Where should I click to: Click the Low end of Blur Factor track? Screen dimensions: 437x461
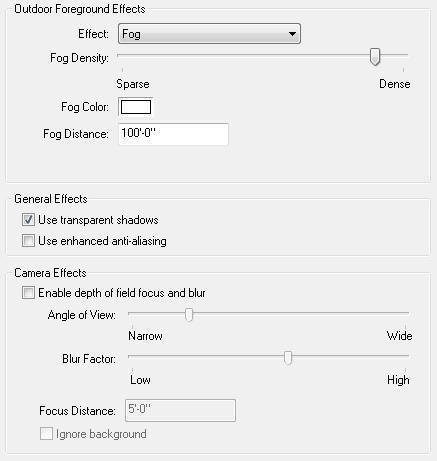point(132,356)
